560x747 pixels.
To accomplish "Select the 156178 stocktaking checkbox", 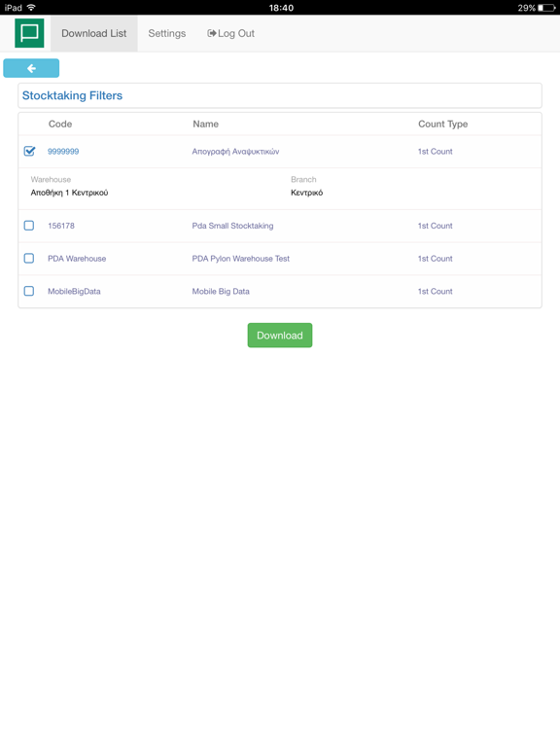I will coord(29,226).
